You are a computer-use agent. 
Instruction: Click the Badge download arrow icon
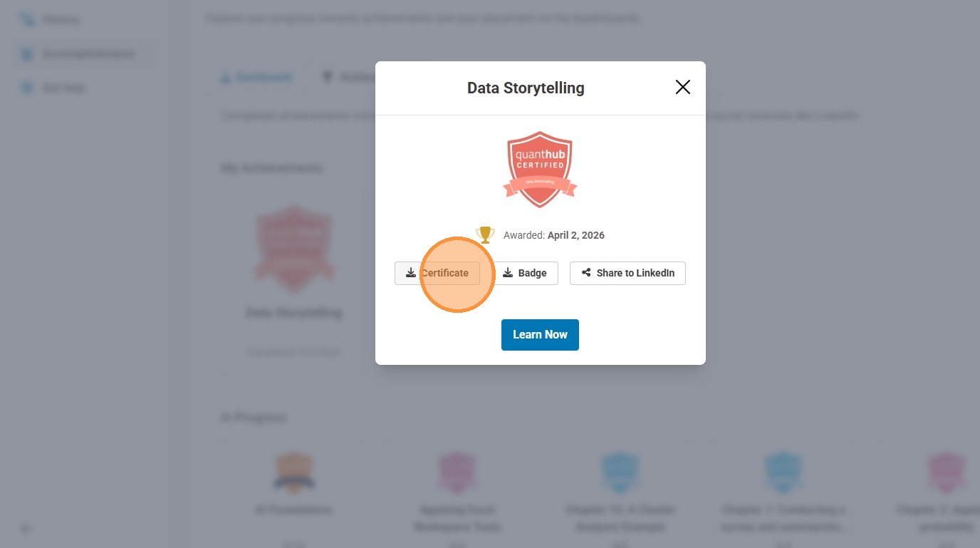[x=508, y=273]
